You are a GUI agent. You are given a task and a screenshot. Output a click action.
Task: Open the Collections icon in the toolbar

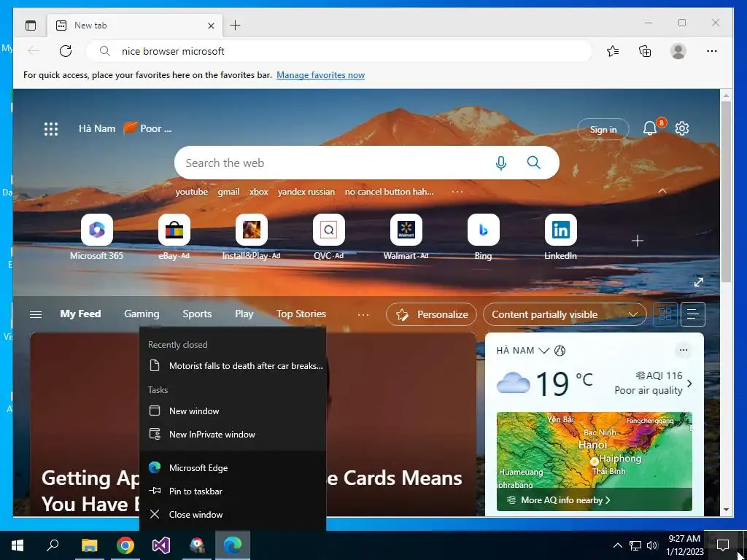pyautogui.click(x=645, y=51)
